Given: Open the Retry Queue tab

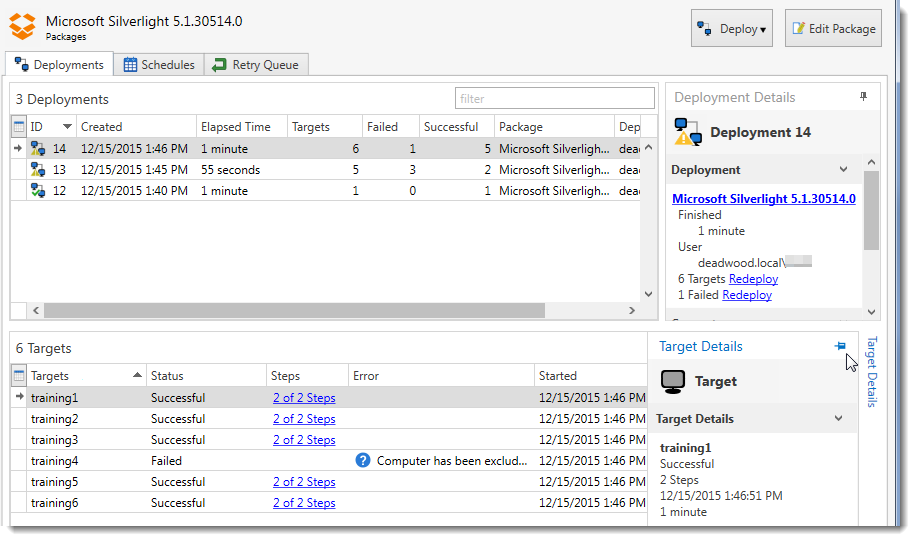Looking at the screenshot, I should 255,65.
